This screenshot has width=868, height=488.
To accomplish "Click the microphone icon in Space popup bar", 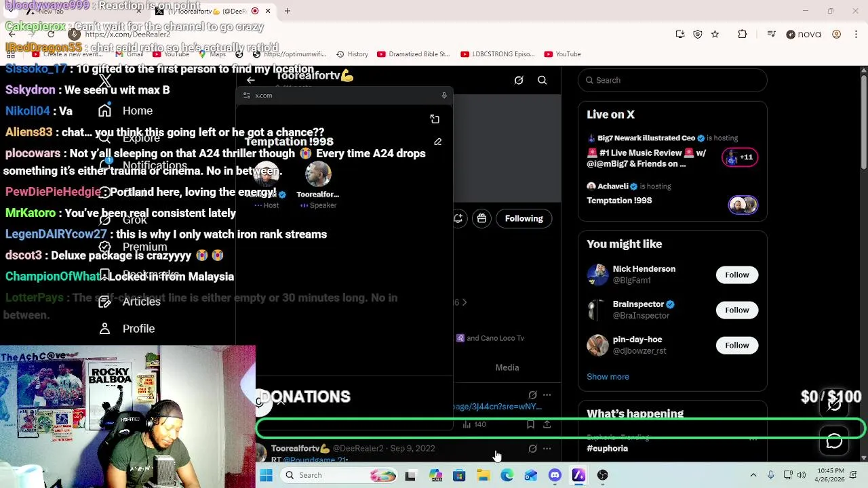I will [444, 96].
